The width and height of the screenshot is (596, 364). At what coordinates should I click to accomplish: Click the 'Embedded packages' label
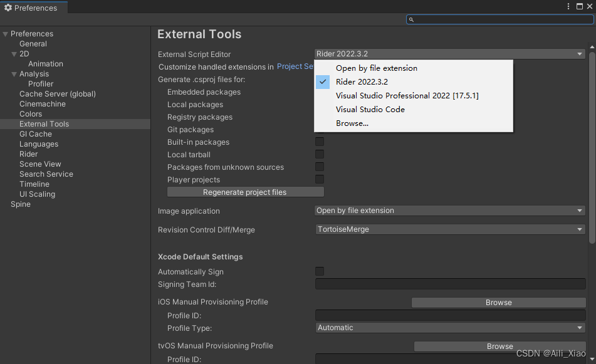click(x=204, y=92)
